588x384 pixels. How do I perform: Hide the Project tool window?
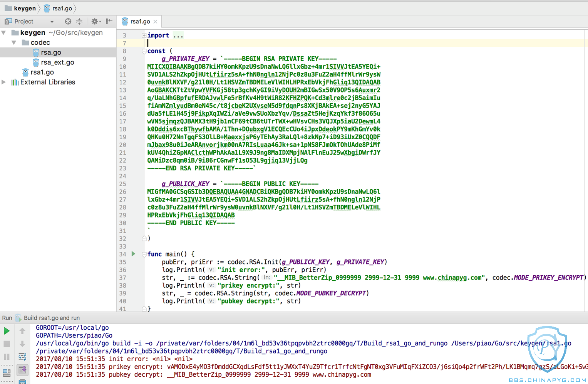tap(109, 22)
